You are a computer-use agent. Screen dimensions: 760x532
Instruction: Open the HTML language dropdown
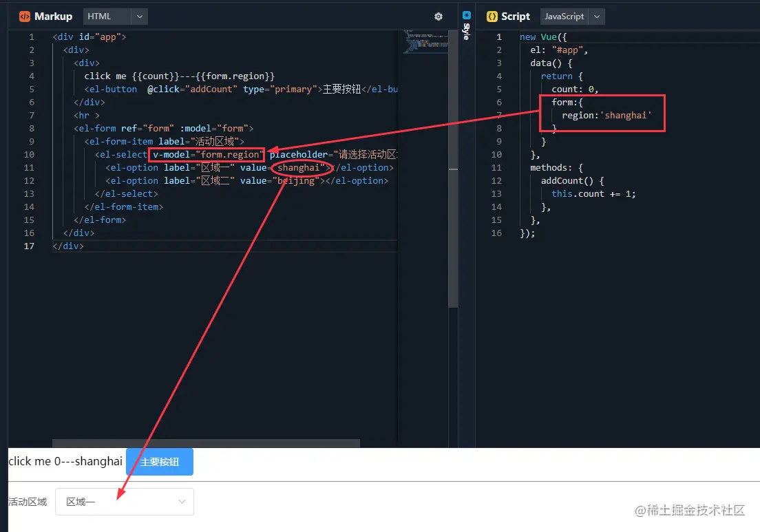pos(116,17)
